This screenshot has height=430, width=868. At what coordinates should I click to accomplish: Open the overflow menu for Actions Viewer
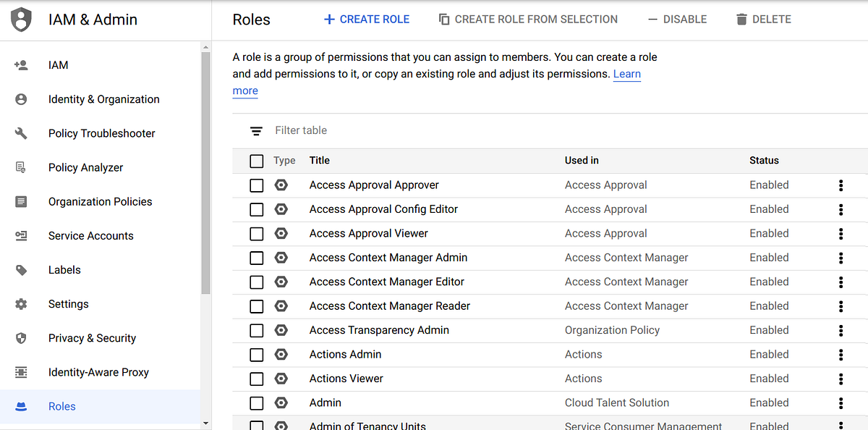841,379
